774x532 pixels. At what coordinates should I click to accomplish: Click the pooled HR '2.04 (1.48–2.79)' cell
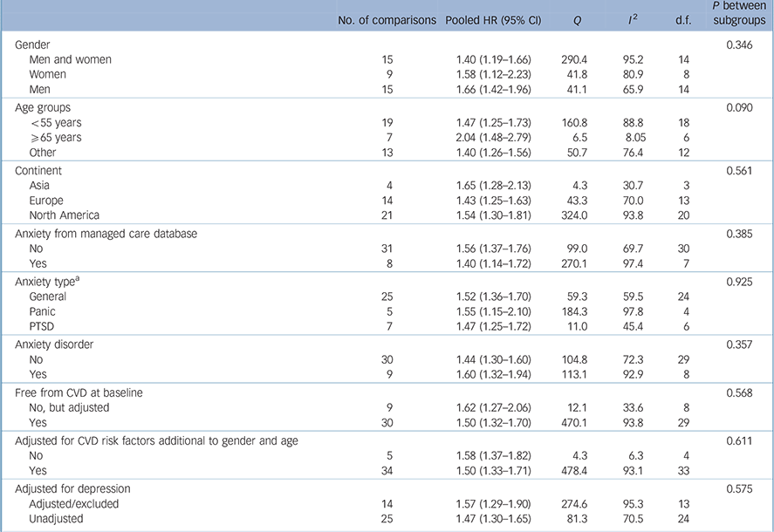(x=493, y=138)
